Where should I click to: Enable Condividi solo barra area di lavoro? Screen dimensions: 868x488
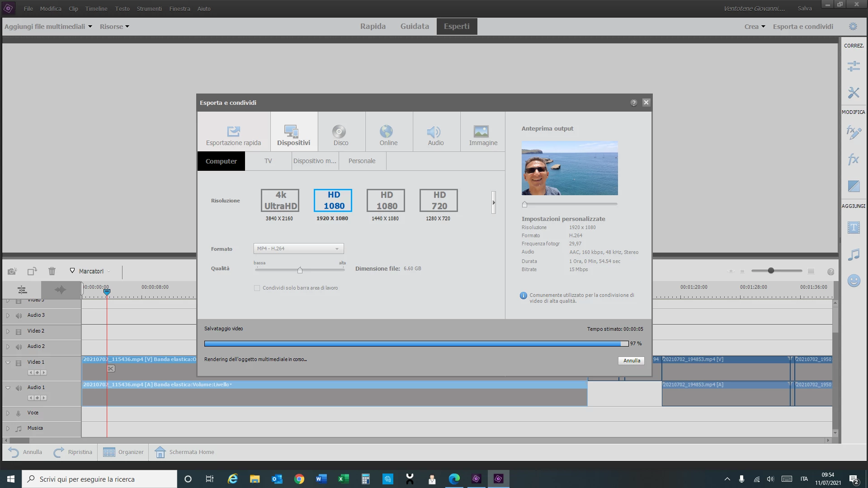(257, 288)
